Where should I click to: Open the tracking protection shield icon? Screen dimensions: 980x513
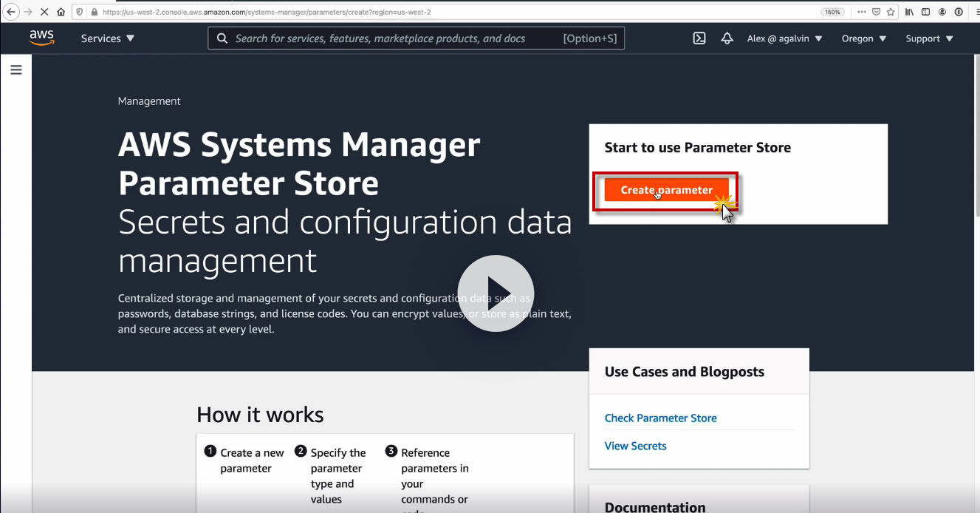pyautogui.click(x=79, y=12)
